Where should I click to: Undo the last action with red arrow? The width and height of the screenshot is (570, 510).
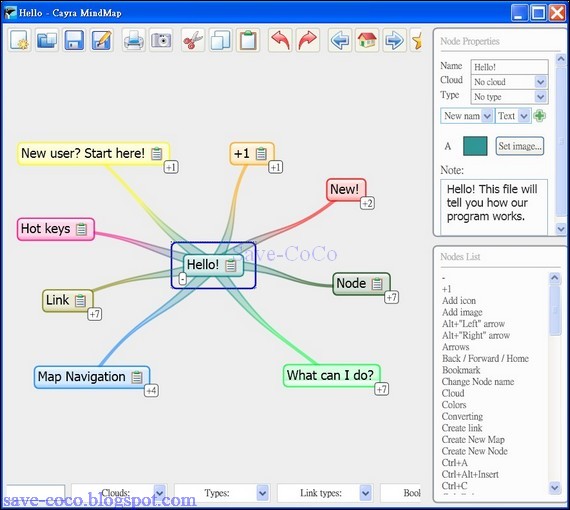280,40
